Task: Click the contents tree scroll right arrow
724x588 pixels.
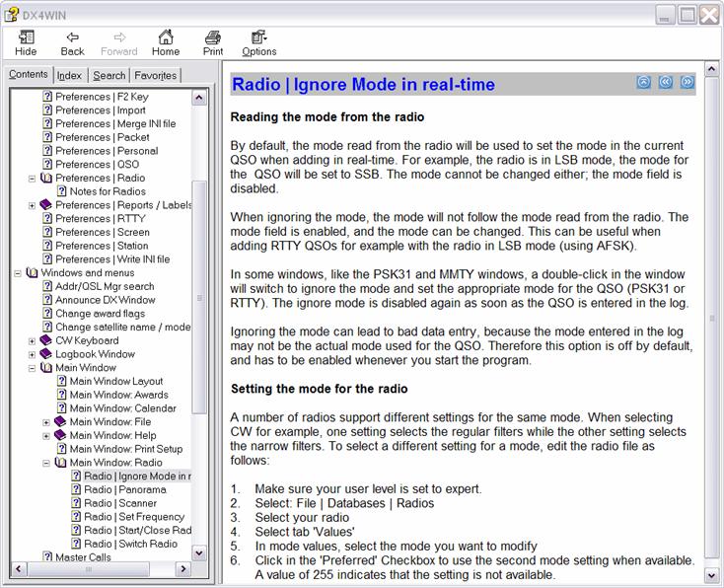Action: [183, 568]
